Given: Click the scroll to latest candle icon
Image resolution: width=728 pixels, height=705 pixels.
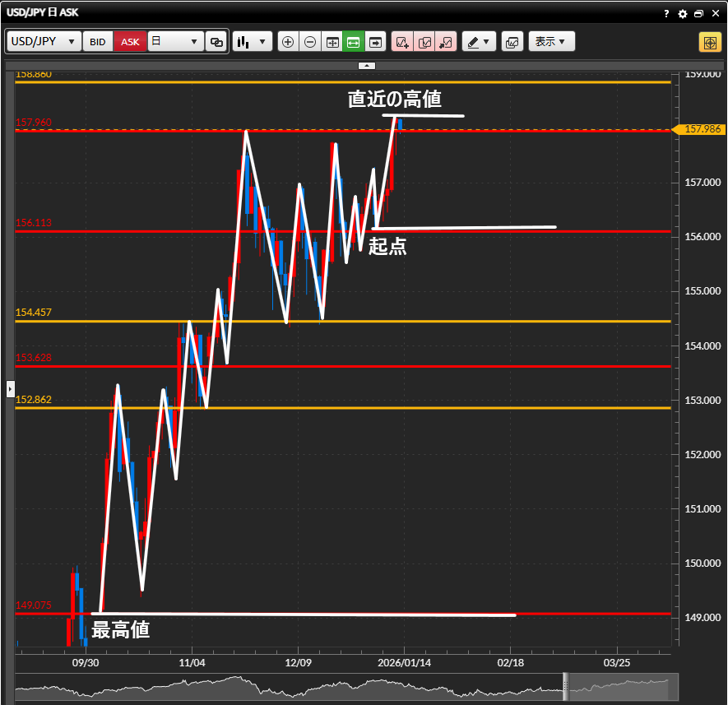Looking at the screenshot, I should click(376, 42).
